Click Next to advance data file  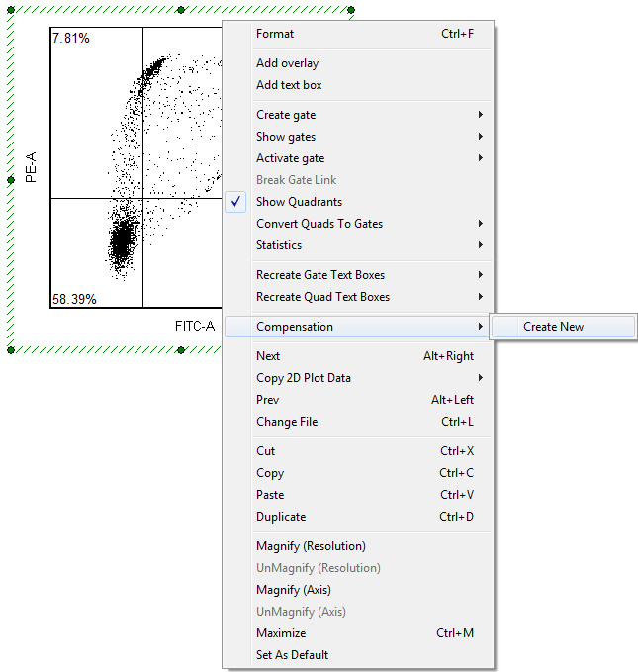(x=268, y=356)
